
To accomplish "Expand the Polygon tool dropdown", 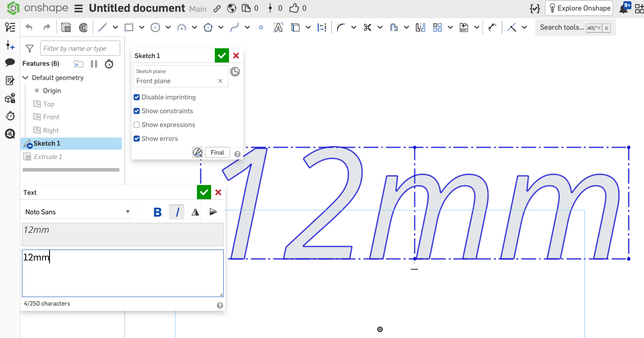I will click(x=221, y=27).
